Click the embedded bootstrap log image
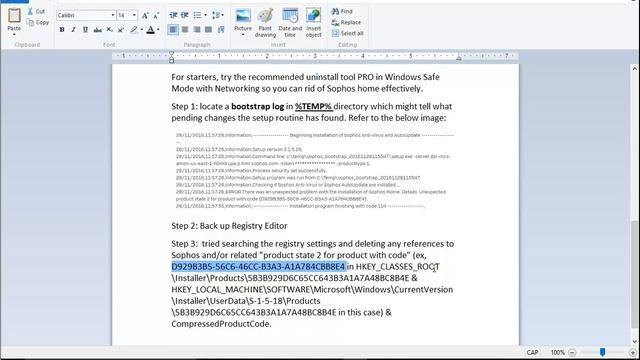The width and height of the screenshot is (640, 360). point(315,171)
